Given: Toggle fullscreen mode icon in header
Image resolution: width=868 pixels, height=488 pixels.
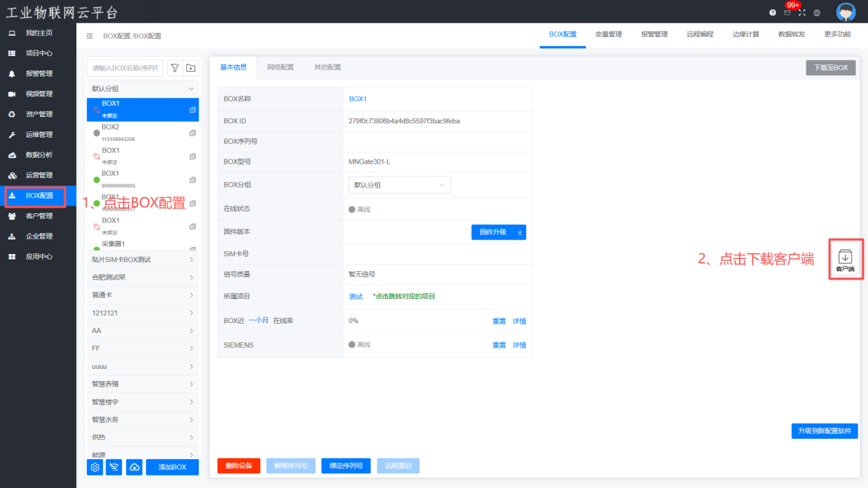Looking at the screenshot, I should click(802, 12).
